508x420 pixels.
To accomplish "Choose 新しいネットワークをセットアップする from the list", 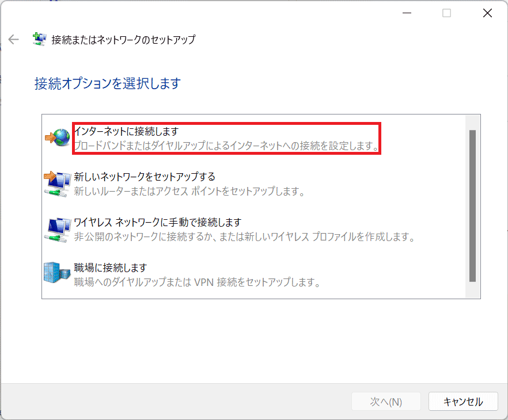I will pyautogui.click(x=145, y=177).
